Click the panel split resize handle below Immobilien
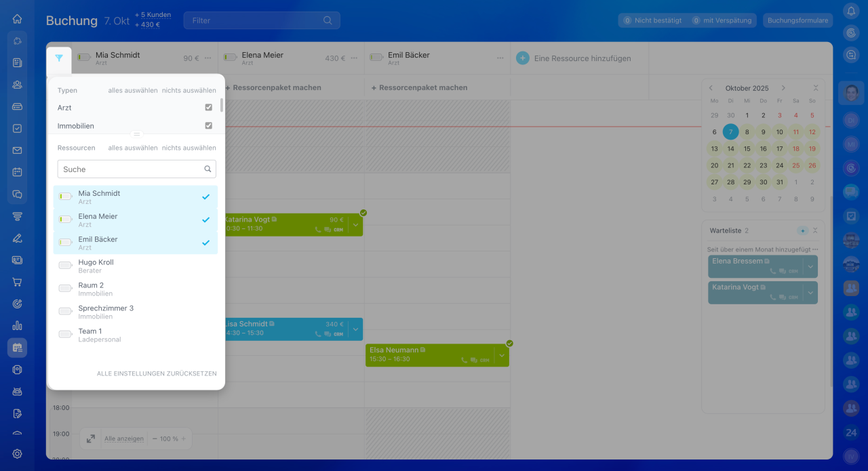868x471 pixels. pyautogui.click(x=136, y=134)
